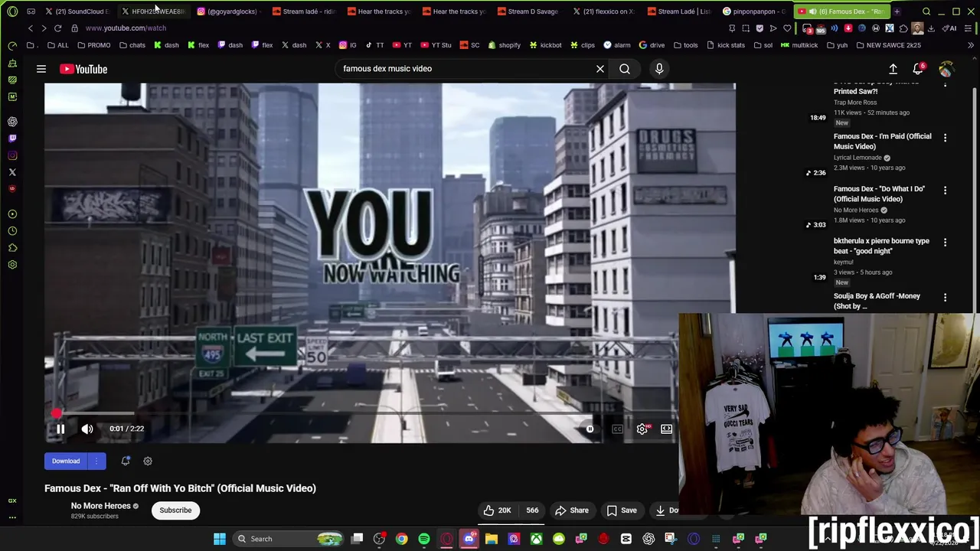Reload the page with refresh button
The height and width of the screenshot is (551, 980).
[57, 28]
